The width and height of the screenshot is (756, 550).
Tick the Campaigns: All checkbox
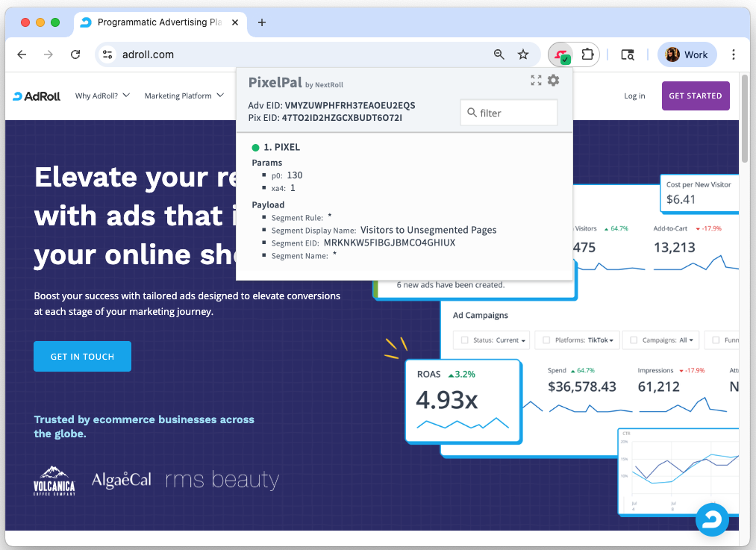click(634, 340)
